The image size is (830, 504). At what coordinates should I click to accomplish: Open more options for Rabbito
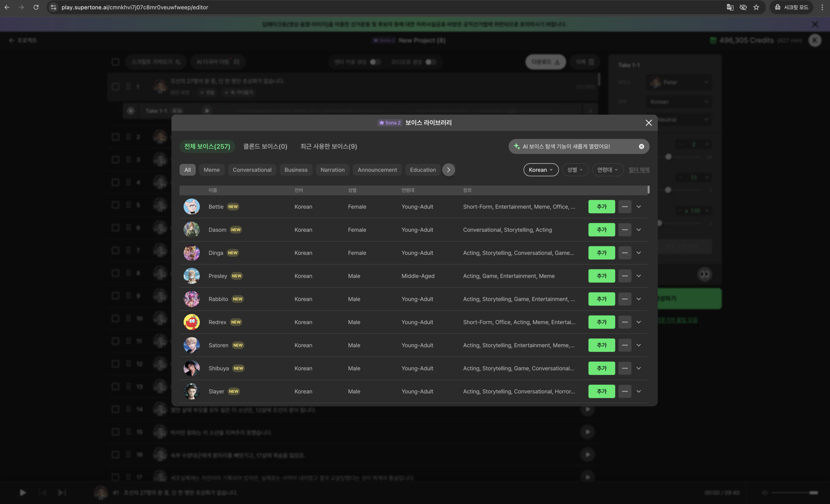point(624,299)
